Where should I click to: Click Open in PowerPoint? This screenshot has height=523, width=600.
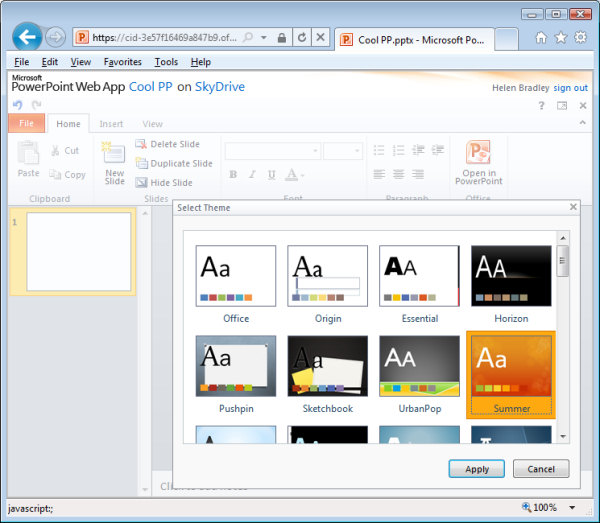click(478, 162)
